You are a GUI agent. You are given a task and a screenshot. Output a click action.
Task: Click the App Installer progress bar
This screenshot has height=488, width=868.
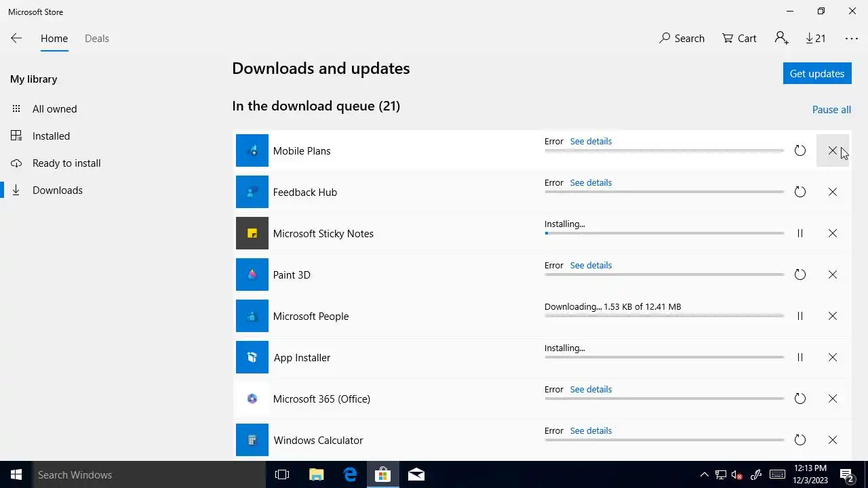click(665, 357)
